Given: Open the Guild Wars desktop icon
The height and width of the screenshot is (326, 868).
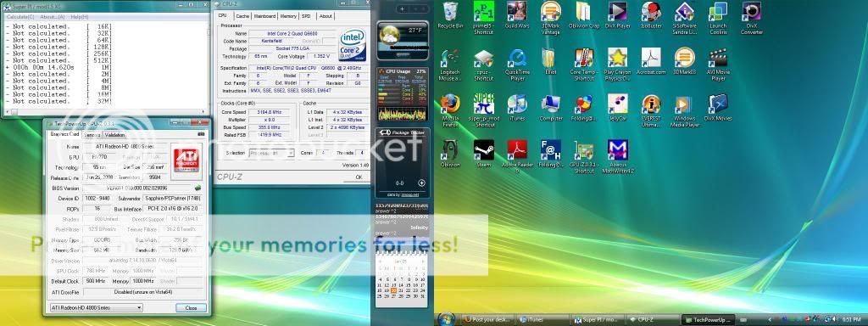Looking at the screenshot, I should click(517, 15).
